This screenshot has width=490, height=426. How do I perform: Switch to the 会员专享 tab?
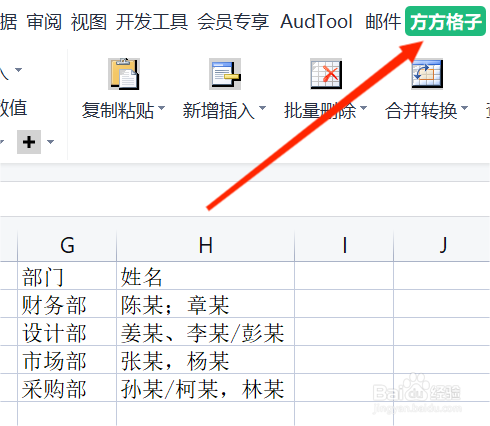(x=233, y=22)
